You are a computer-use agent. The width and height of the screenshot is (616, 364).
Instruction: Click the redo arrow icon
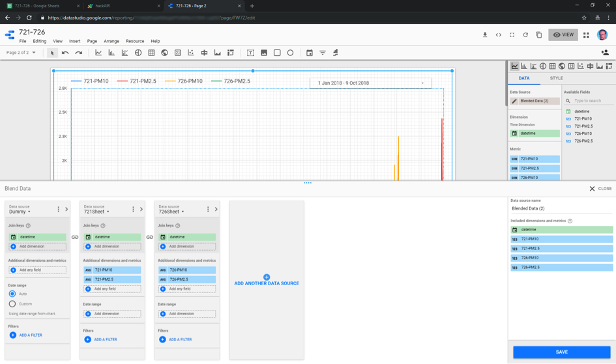tap(79, 53)
